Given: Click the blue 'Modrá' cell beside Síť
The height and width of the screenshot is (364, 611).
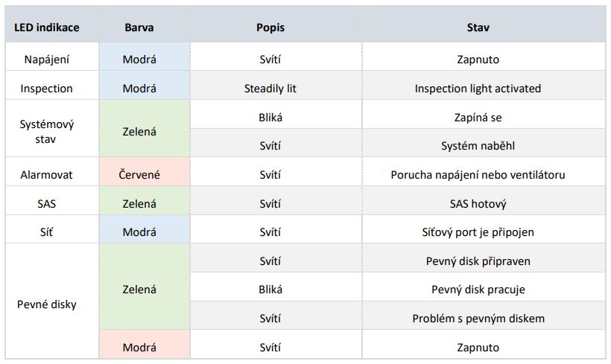Looking at the screenshot, I should point(139,232).
